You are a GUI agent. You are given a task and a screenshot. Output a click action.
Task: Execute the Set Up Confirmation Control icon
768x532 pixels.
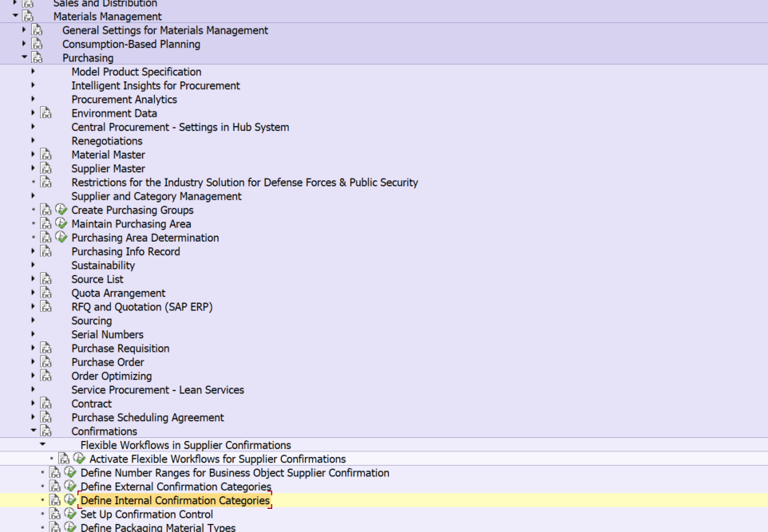70,514
